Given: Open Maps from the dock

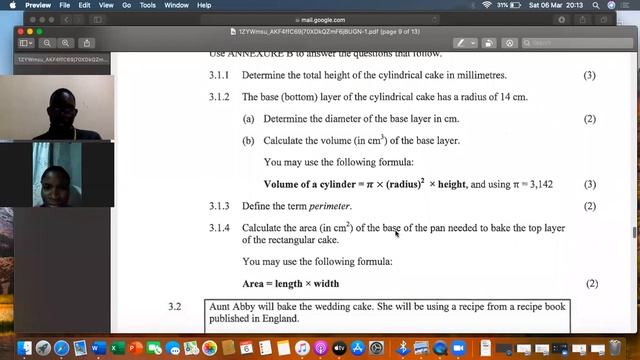Looking at the screenshot, I should (x=191, y=348).
